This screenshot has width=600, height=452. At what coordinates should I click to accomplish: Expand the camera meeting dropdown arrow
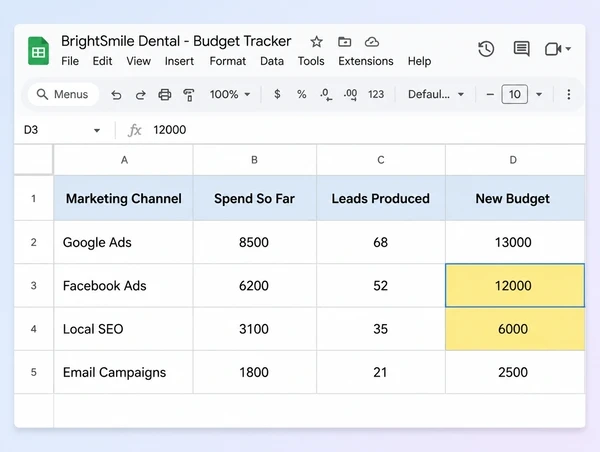point(568,49)
